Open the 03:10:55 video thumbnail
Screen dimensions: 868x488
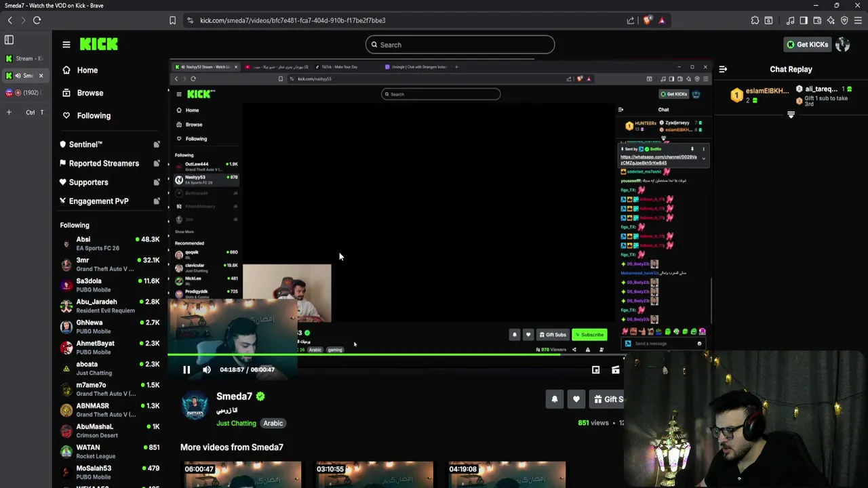coord(374,474)
